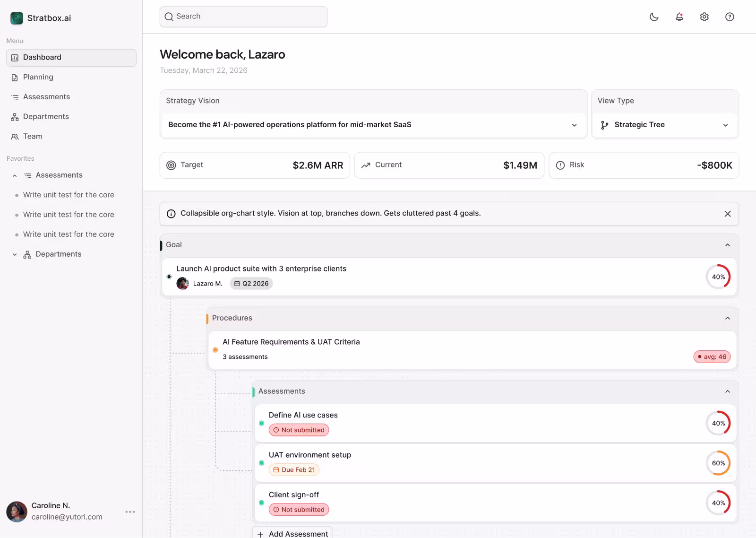Open Favorites Assessments tree item

click(x=59, y=175)
